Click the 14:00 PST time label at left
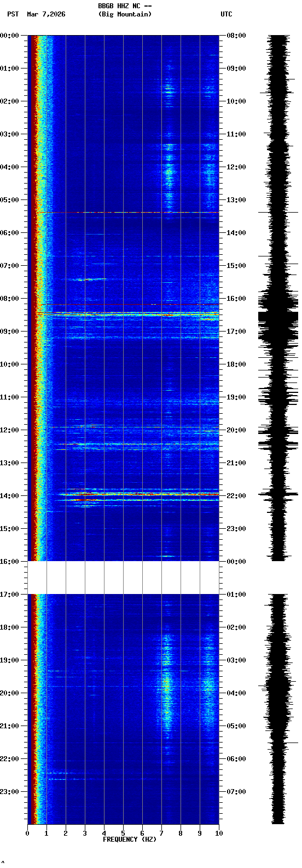 click(9, 496)
